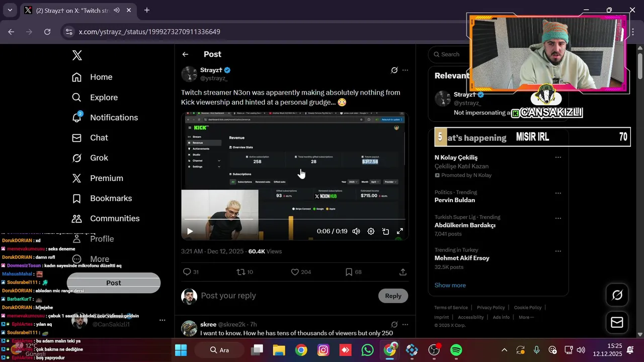Open Cookie Policy footer link
The image size is (644, 362).
tap(528, 308)
